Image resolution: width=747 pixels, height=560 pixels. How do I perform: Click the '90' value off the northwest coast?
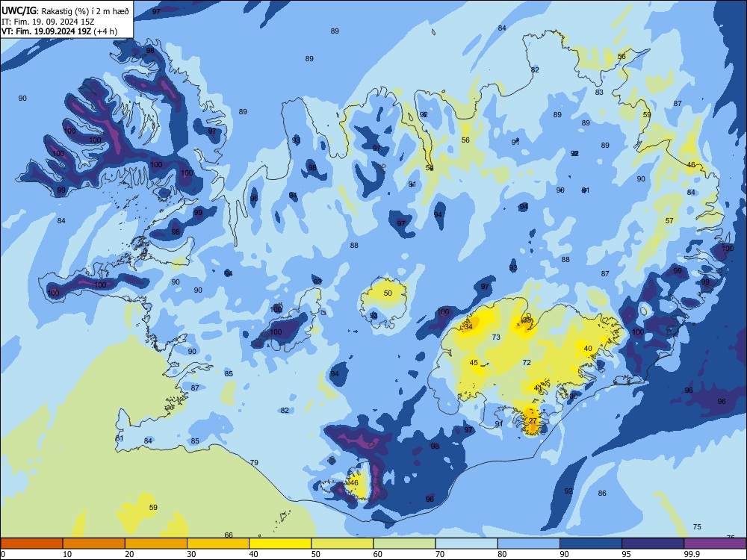point(22,98)
